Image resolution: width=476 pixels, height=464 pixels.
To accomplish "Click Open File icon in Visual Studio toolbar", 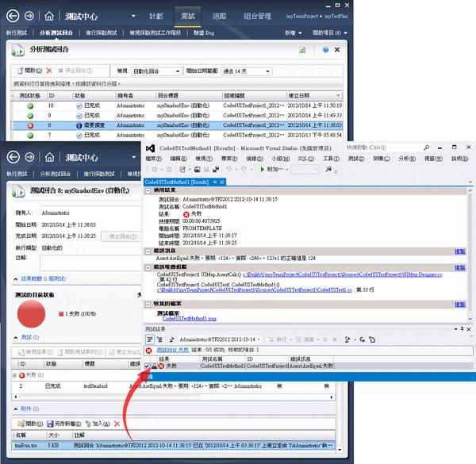I will pos(197,169).
